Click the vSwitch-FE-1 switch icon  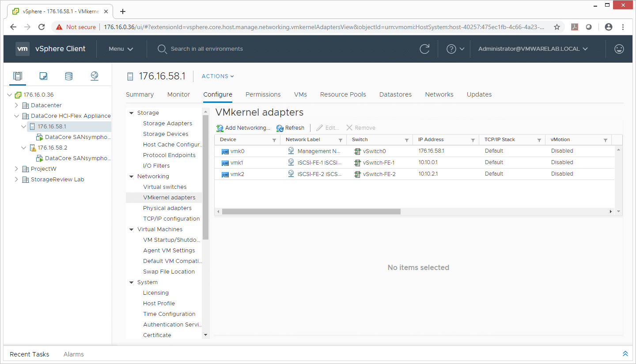[357, 163]
